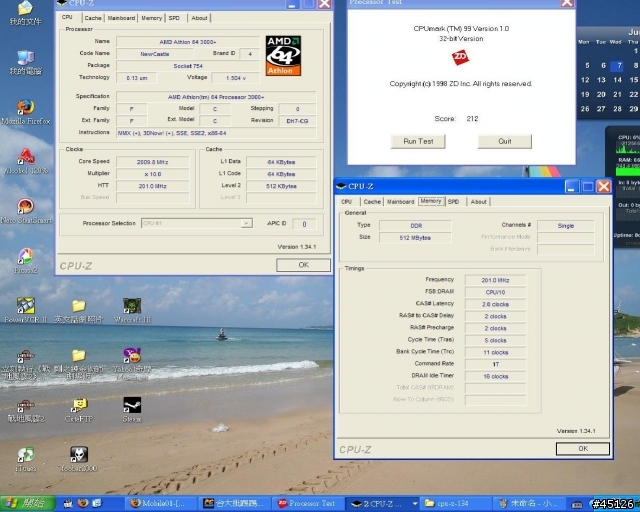Select the Cache tab in the left CPU-Z window
Image resolution: width=640 pixels, height=512 pixels.
(x=93, y=18)
